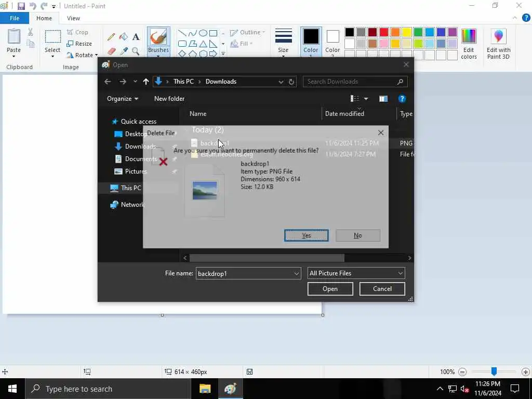The height and width of the screenshot is (399, 532).
Task: Click the Undo arrow in title bar
Action: click(33, 6)
